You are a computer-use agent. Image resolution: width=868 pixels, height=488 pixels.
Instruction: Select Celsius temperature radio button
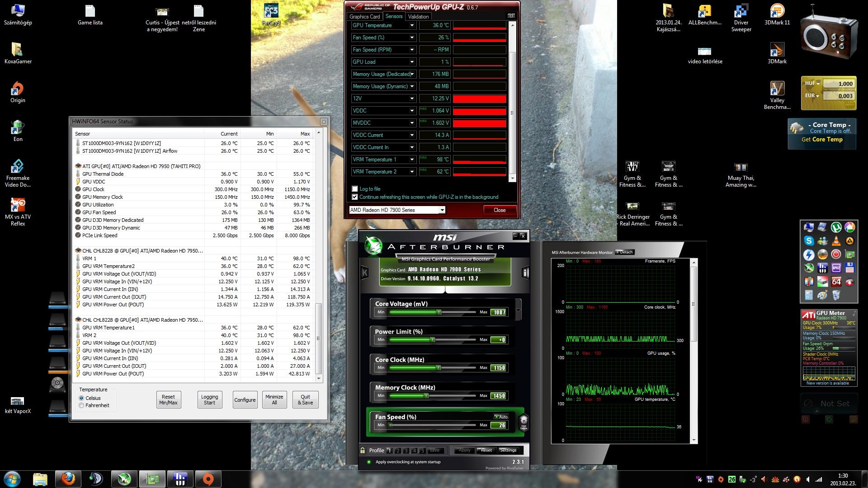click(x=81, y=398)
